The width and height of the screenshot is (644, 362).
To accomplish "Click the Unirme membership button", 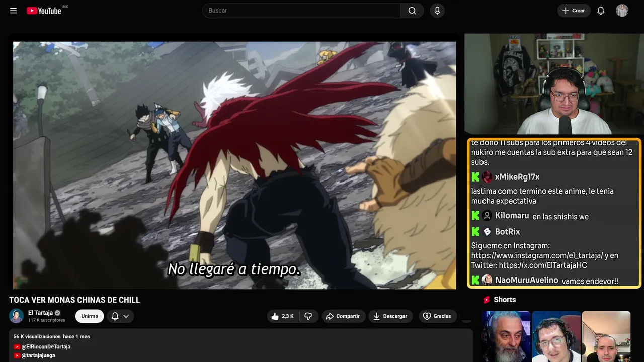I will 90,316.
